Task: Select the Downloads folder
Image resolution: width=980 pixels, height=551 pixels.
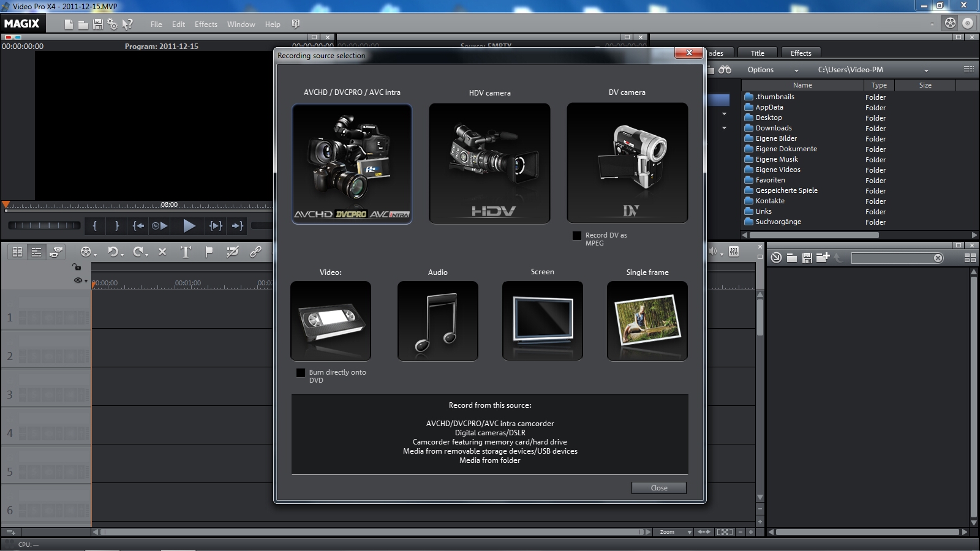Action: (774, 128)
